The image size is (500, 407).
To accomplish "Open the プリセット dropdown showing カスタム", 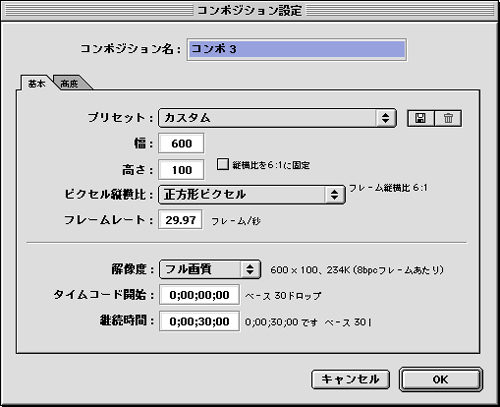I will tap(277, 118).
